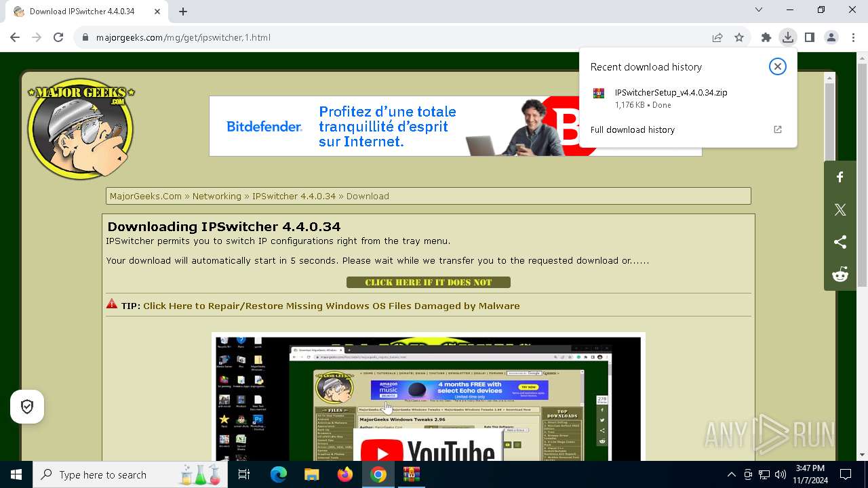Launch Microsoft Edge from the taskbar
868x488 pixels.
(x=279, y=474)
